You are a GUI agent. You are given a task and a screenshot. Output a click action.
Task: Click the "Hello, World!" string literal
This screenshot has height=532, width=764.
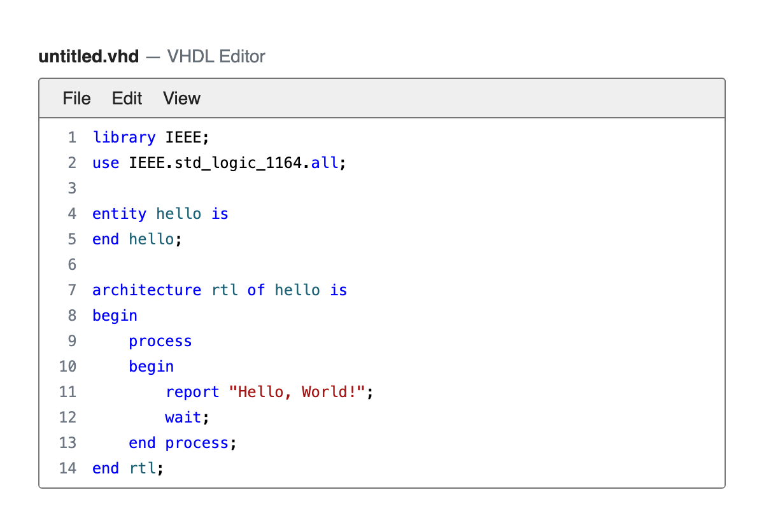coord(297,392)
